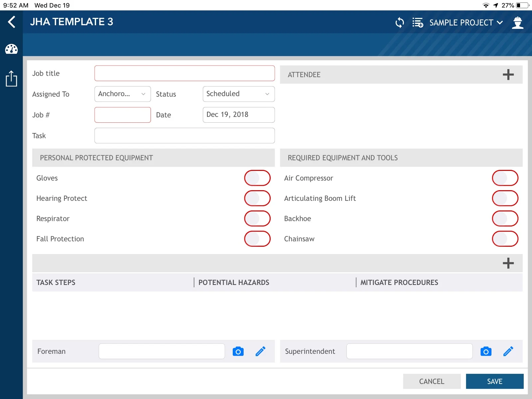Tap the share/export icon in sidebar
532x399 pixels.
pos(11,78)
